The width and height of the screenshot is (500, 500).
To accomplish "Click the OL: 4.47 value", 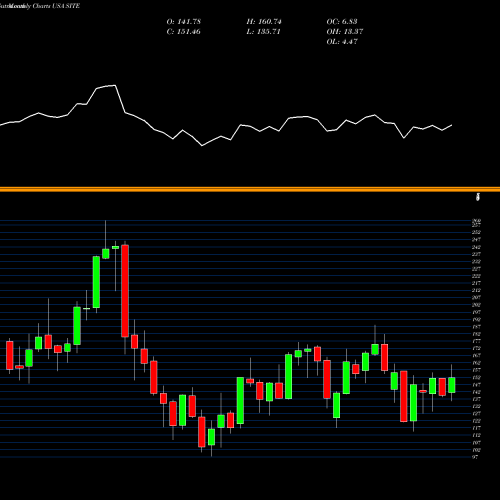I will [342, 42].
